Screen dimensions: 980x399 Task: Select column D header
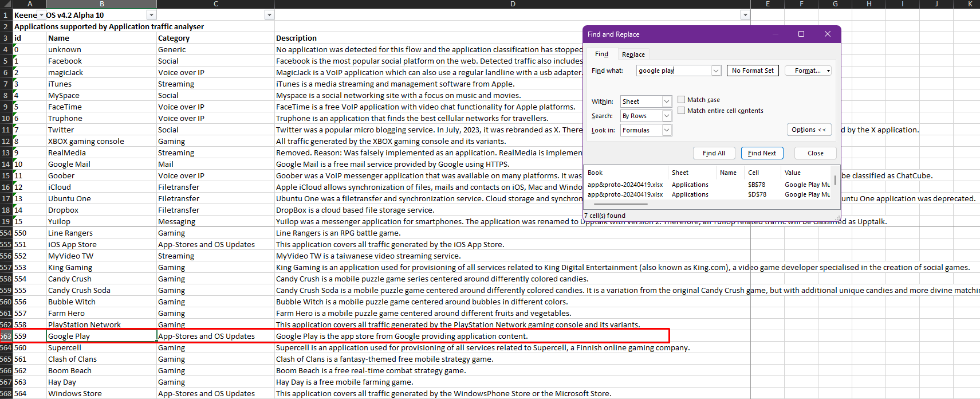click(x=513, y=4)
